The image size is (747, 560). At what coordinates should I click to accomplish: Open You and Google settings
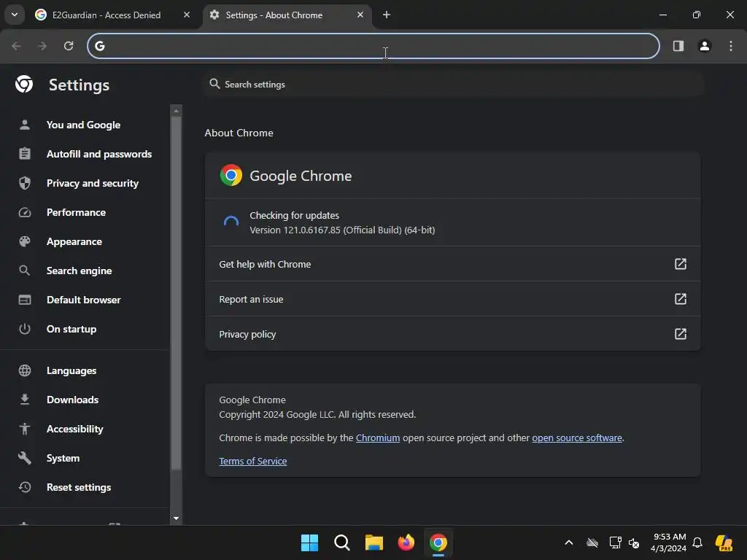point(84,125)
